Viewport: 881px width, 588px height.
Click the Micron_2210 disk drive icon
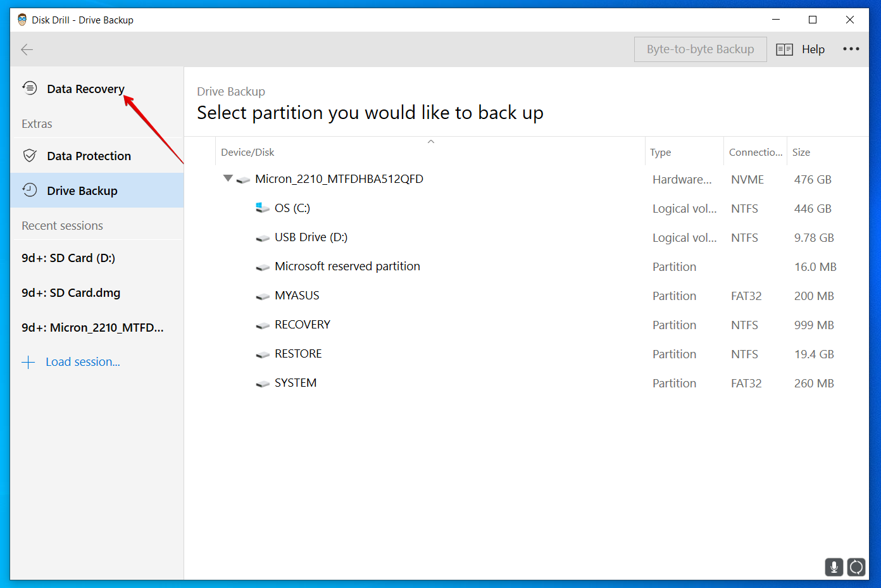pos(243,180)
